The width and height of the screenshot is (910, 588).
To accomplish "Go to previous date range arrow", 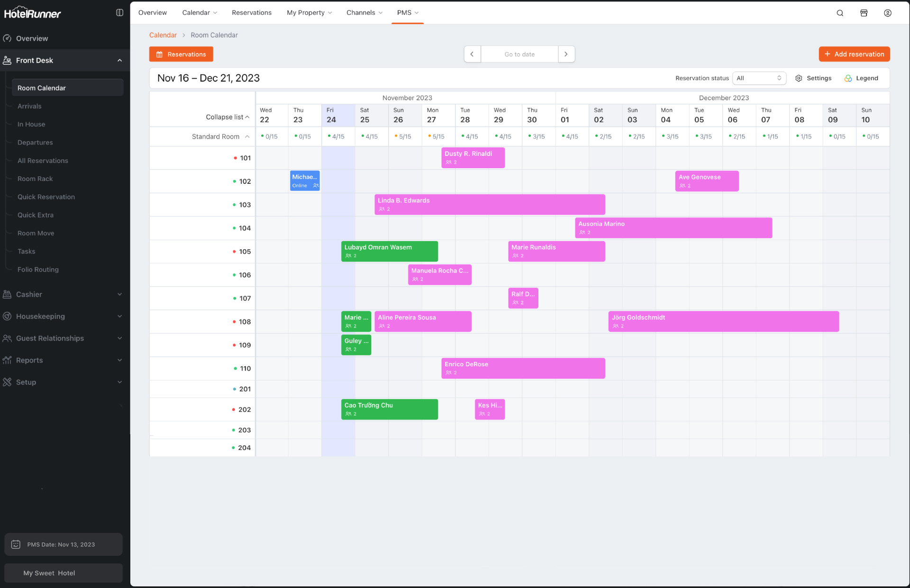I will coord(472,54).
